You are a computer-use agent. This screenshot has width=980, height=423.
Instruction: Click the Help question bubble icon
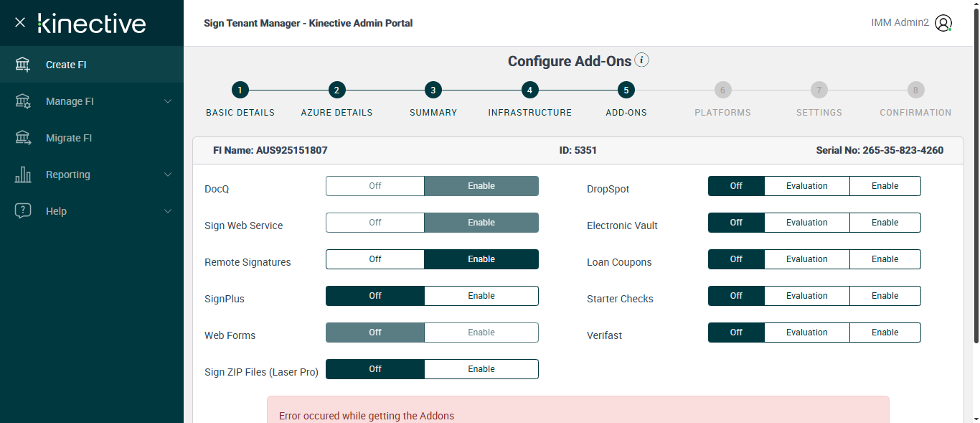coord(23,211)
